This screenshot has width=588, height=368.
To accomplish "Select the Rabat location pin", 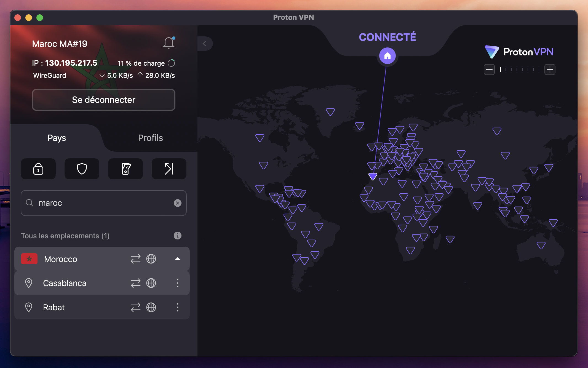I will [29, 307].
